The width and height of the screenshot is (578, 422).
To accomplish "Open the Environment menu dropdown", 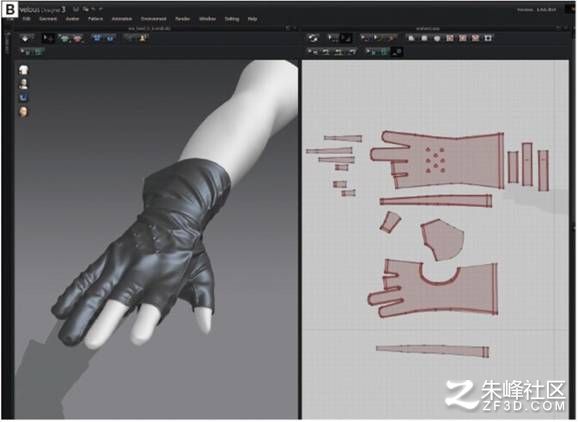I will point(153,19).
